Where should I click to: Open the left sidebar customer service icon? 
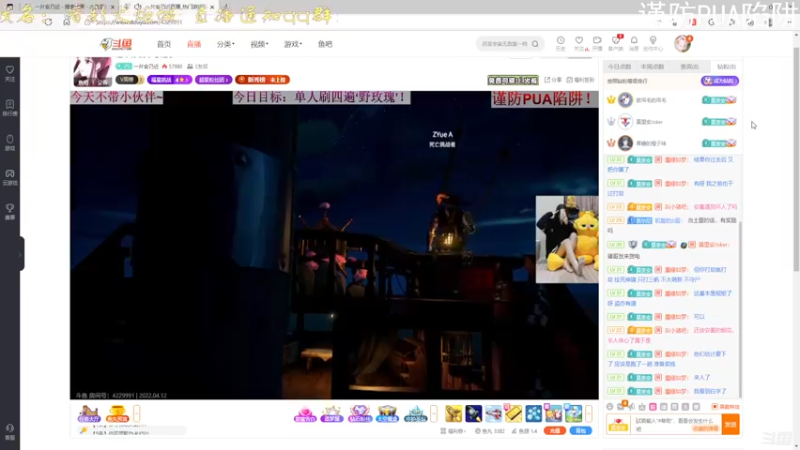tap(10, 432)
